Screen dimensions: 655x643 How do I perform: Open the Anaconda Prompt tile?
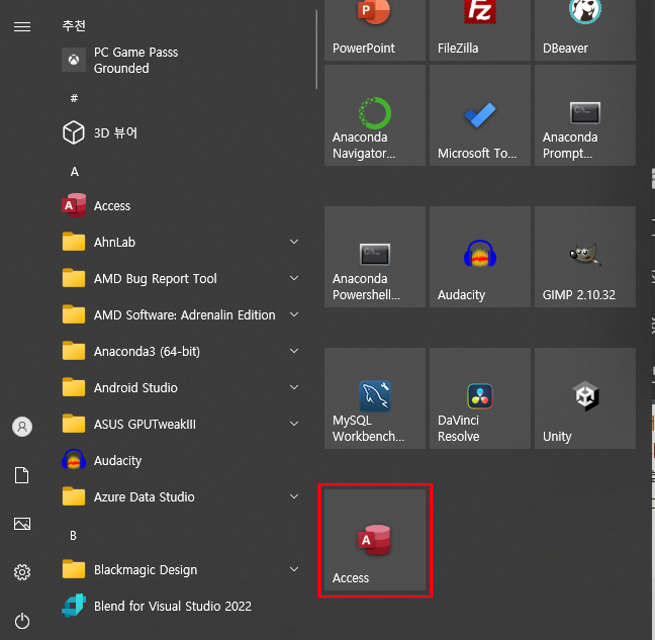click(x=585, y=115)
